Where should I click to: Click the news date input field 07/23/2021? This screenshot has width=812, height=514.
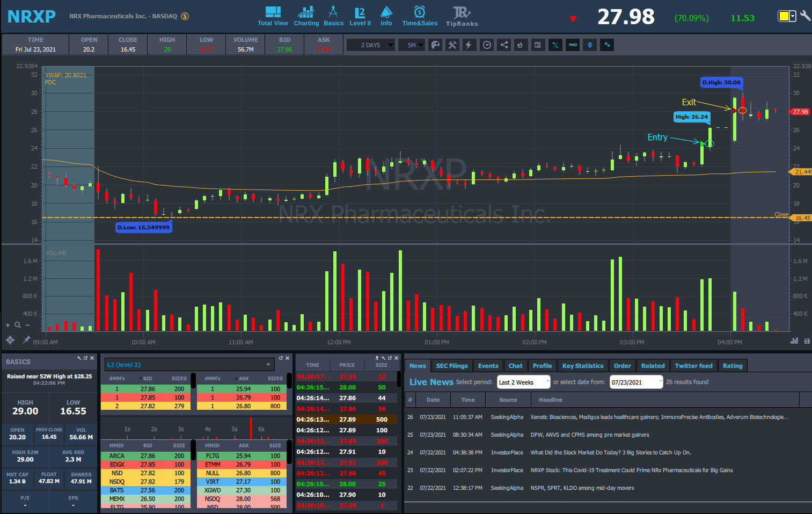(636, 382)
